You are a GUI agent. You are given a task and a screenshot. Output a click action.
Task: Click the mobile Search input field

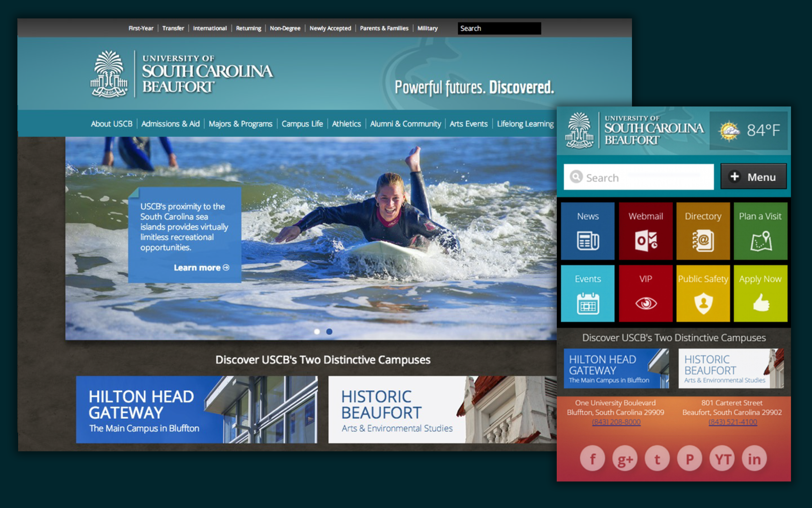point(638,177)
